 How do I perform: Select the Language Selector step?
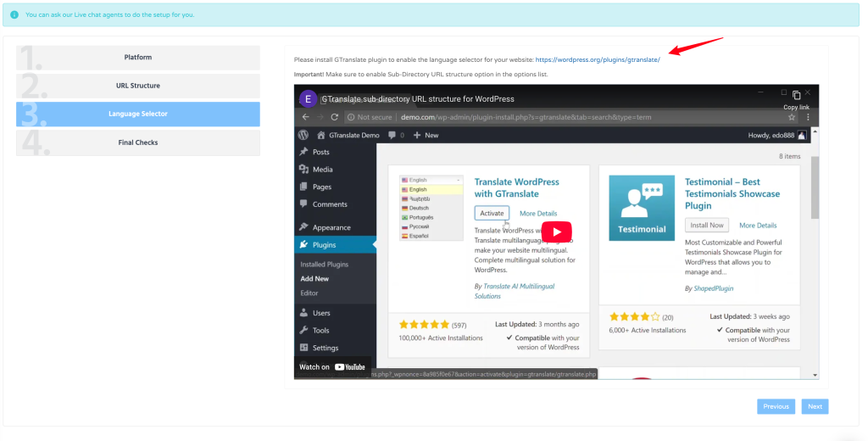138,114
